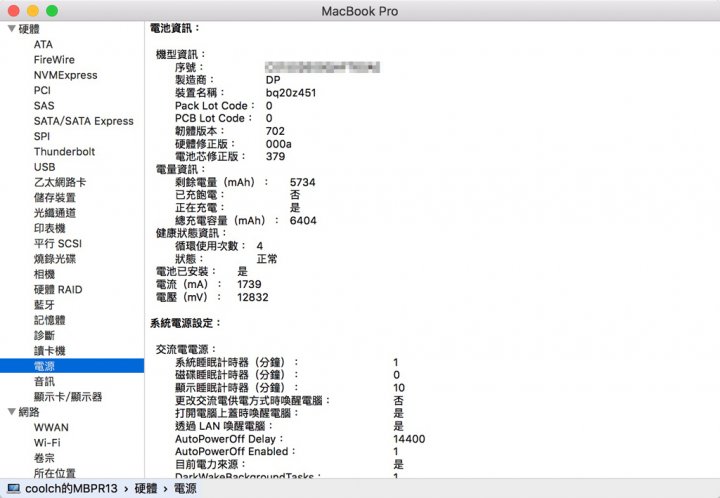Select USB in the hardware list

click(x=45, y=167)
